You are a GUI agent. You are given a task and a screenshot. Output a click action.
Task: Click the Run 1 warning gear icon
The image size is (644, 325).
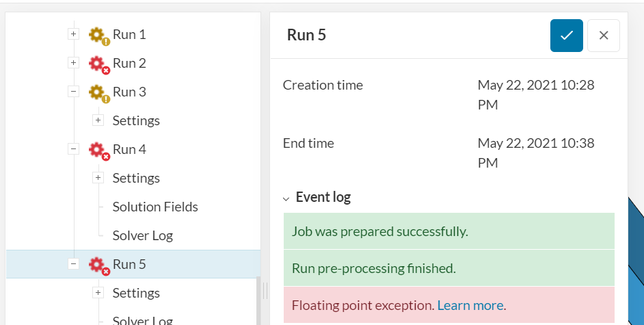(x=98, y=35)
